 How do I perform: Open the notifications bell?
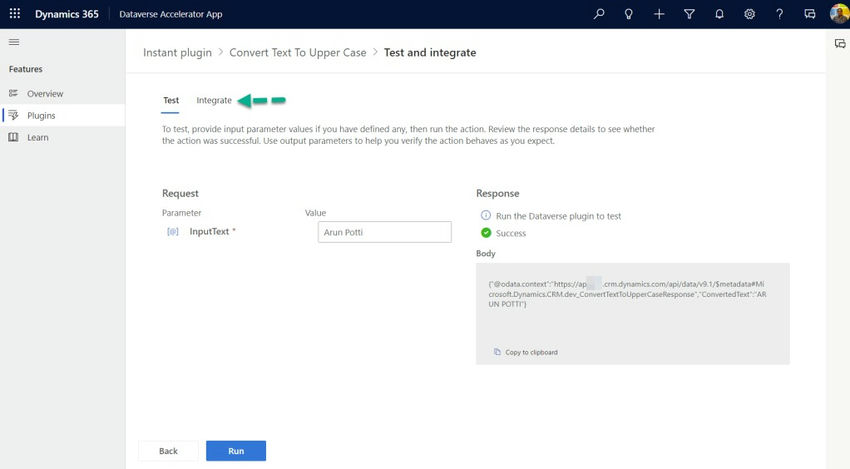click(x=719, y=14)
